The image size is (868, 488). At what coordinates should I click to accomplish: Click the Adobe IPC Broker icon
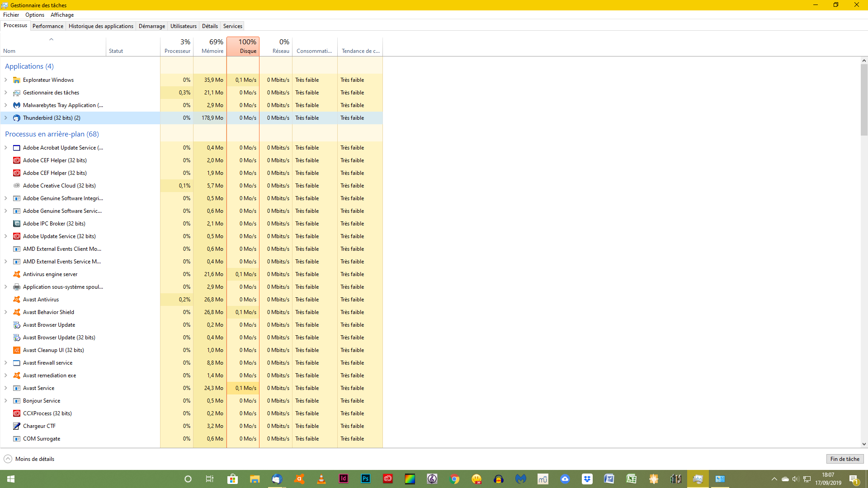coord(17,224)
